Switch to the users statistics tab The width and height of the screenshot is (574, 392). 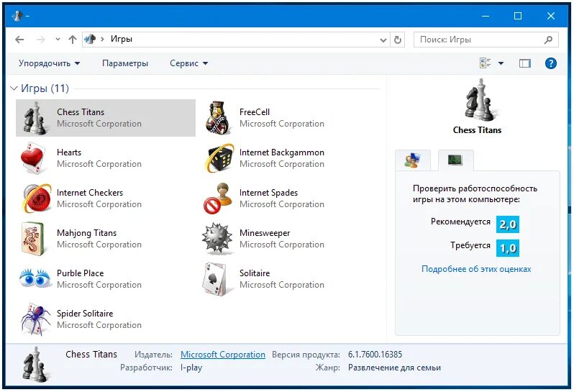(413, 160)
